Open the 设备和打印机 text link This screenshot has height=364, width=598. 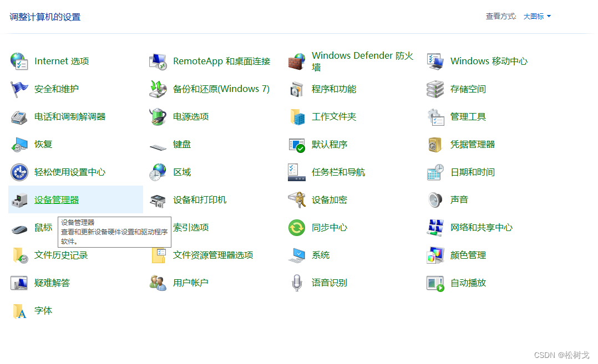[200, 200]
